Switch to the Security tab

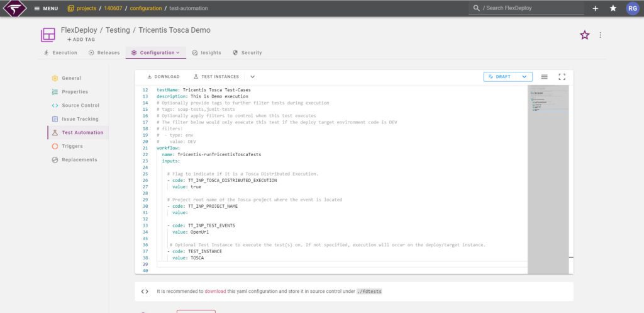tap(247, 53)
